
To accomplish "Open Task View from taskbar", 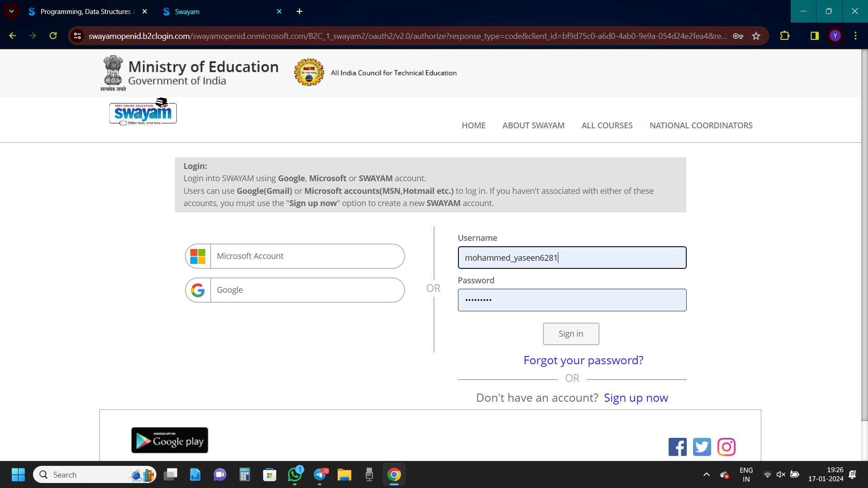I will (170, 474).
